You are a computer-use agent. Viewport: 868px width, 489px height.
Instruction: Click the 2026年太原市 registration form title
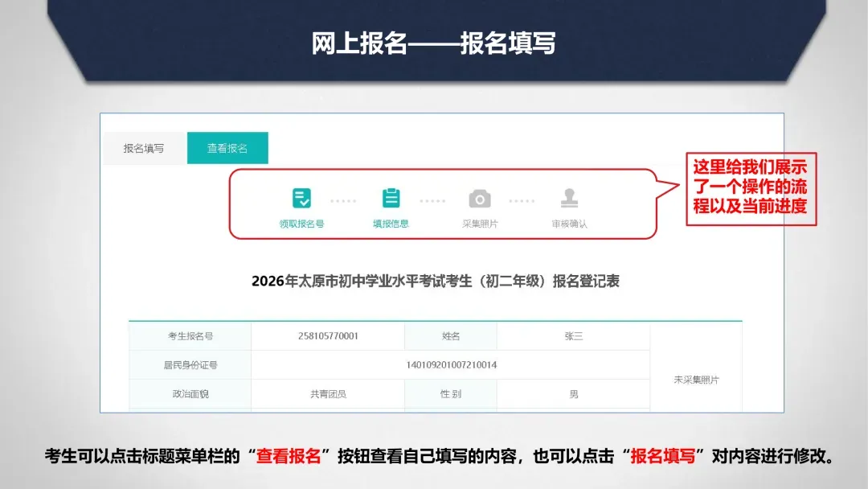(434, 280)
